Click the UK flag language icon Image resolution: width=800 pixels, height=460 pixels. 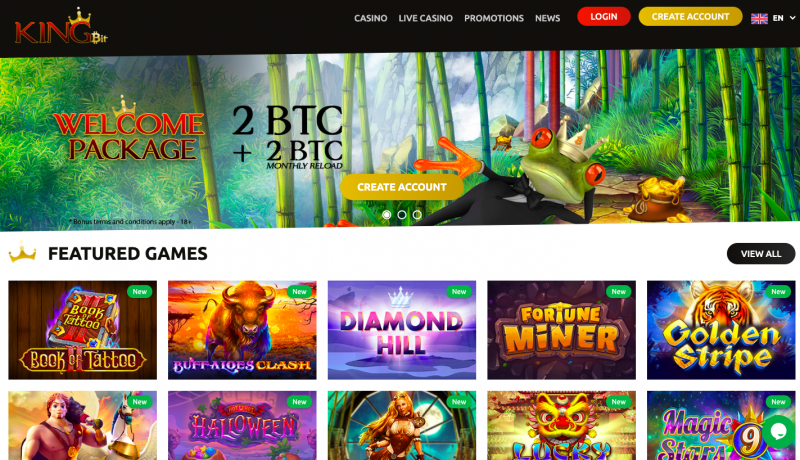click(x=759, y=18)
